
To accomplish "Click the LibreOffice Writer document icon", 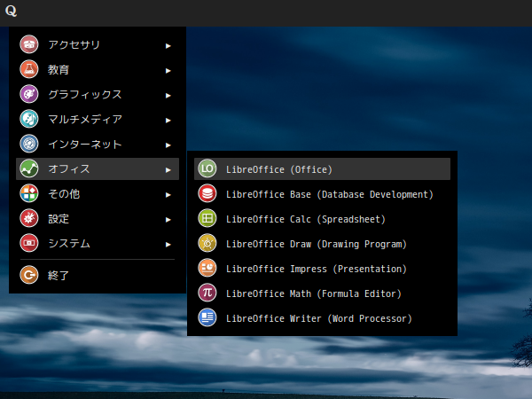I will [207, 317].
